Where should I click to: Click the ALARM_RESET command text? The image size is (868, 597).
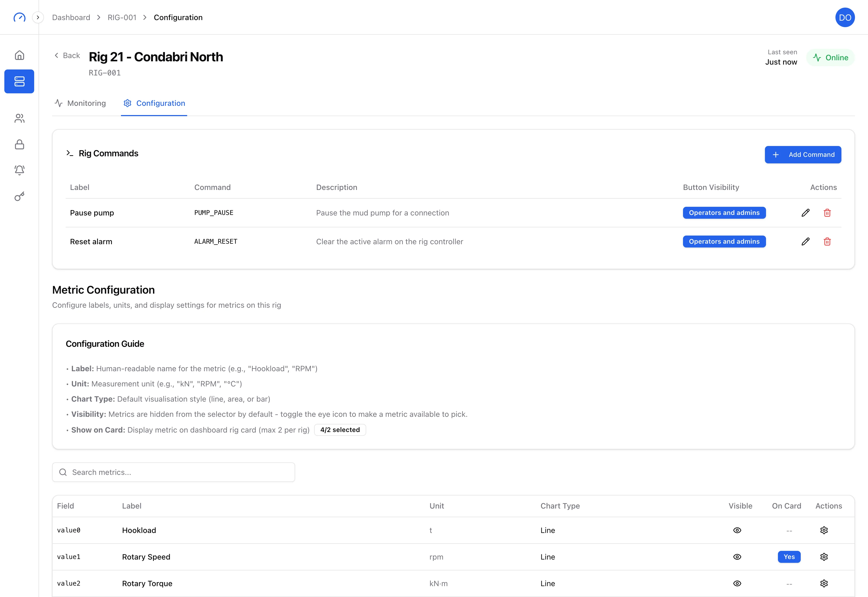point(216,242)
